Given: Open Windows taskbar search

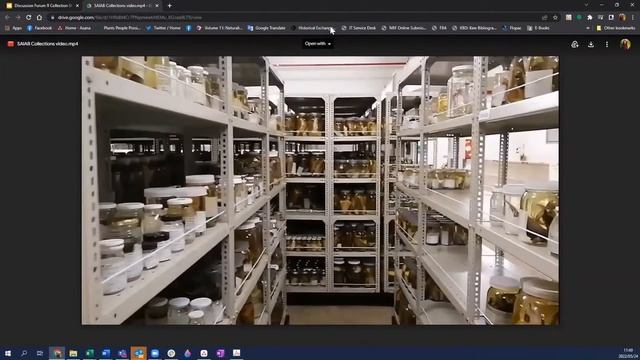Looking at the screenshot, I should coord(24,353).
